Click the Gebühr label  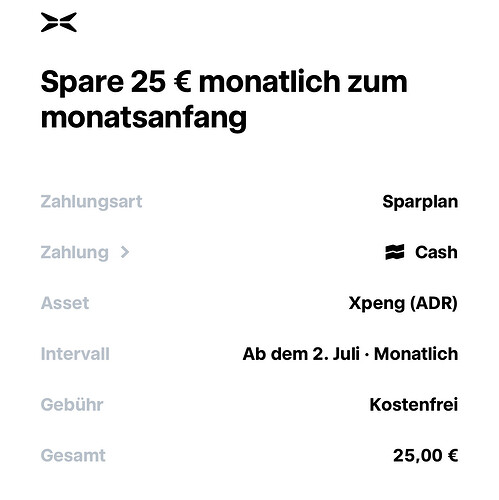72,404
